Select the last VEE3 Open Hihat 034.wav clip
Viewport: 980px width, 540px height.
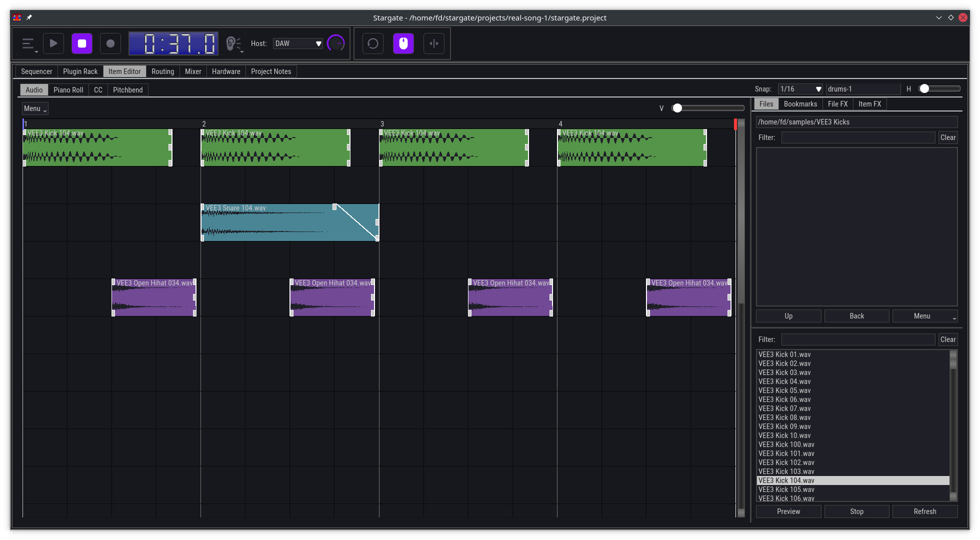tap(688, 297)
